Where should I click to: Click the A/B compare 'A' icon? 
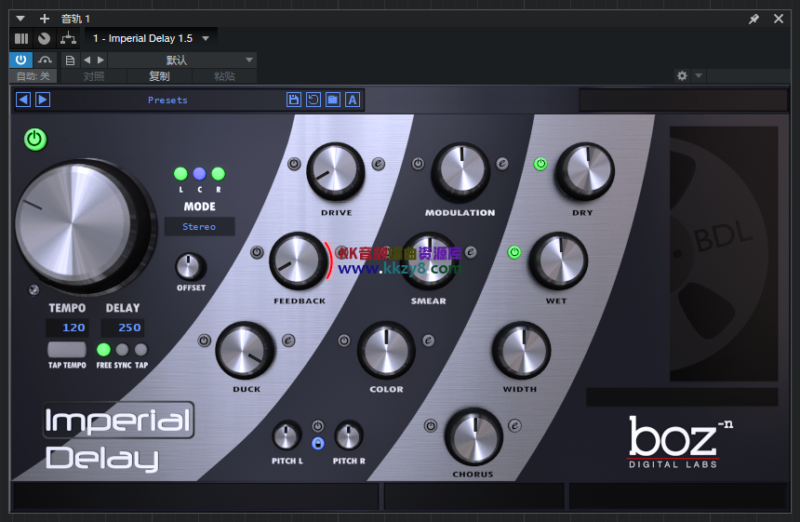353,100
